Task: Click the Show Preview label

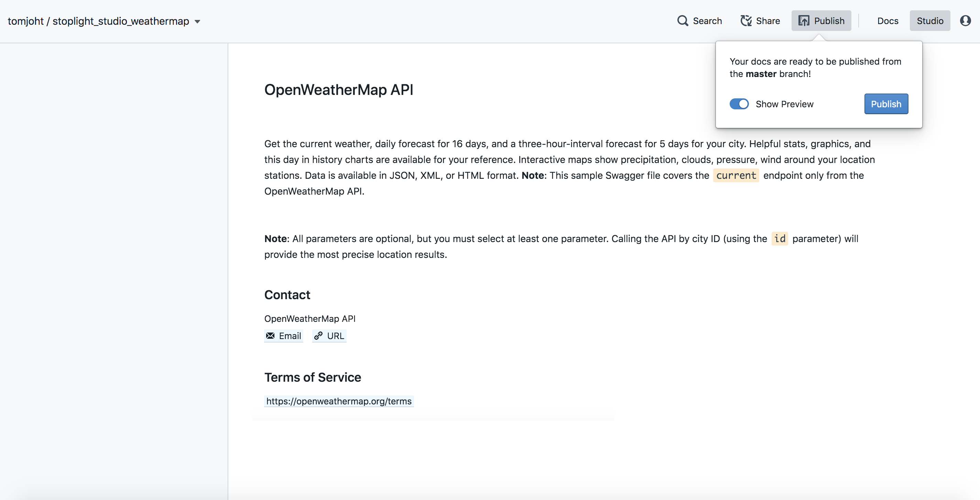Action: [784, 104]
